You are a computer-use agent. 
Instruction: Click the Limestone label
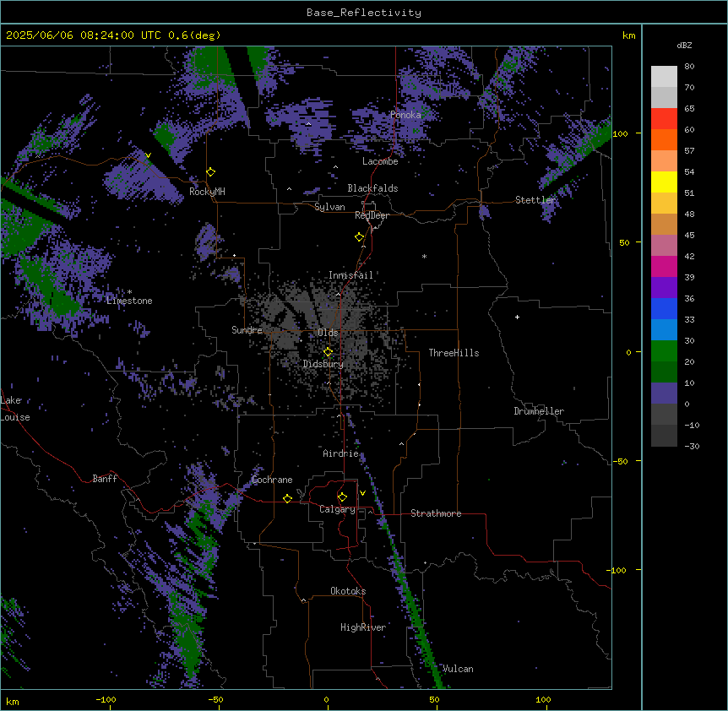[129, 301]
